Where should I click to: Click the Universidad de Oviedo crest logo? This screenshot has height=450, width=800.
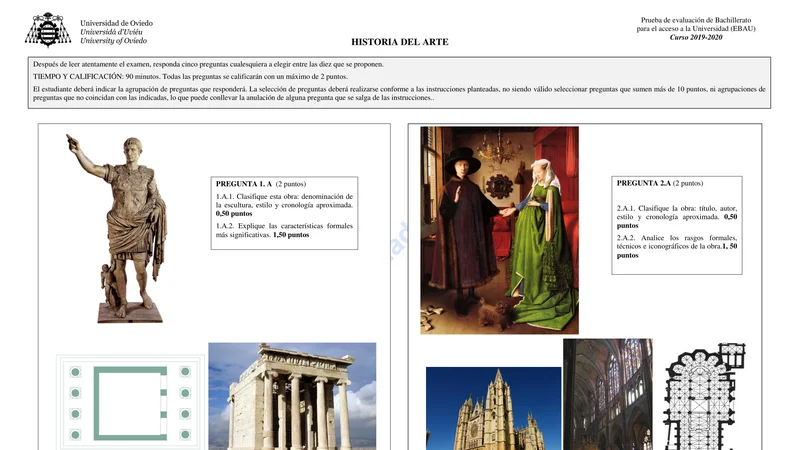[x=48, y=30]
